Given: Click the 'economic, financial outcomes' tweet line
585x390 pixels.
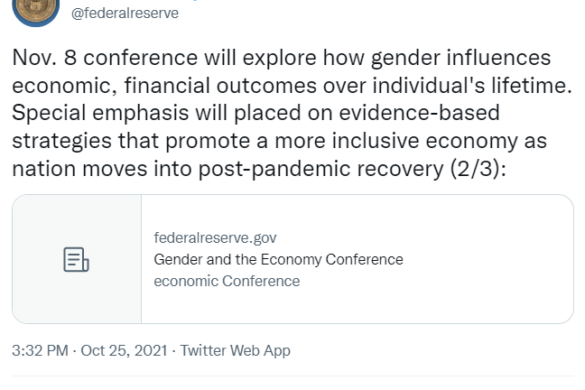Looking at the screenshot, I should pos(292,85).
